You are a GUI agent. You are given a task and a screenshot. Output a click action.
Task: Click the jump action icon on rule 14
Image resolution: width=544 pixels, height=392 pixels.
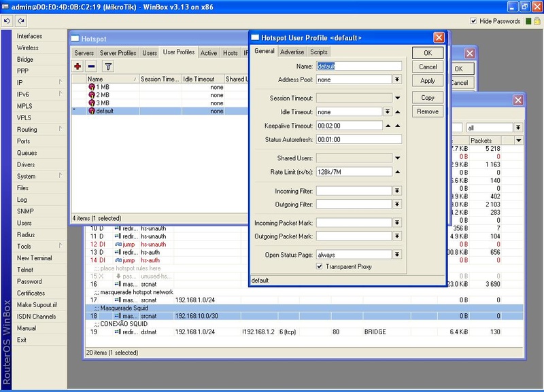click(x=118, y=260)
